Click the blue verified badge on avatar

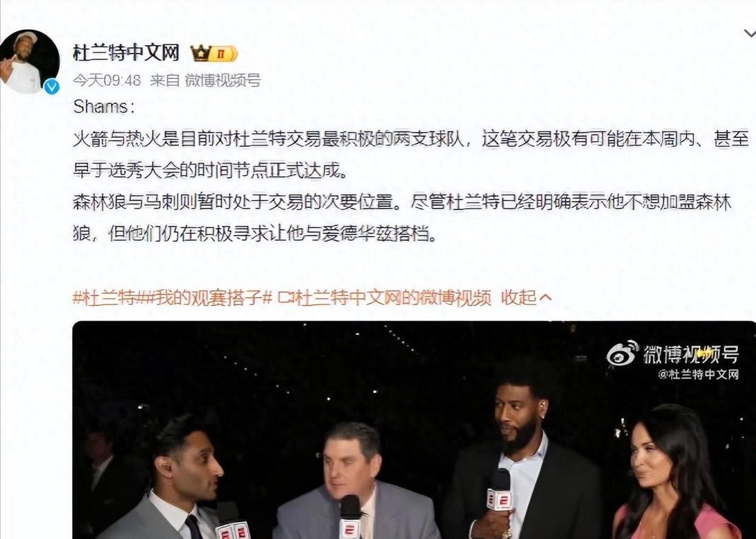pyautogui.click(x=51, y=86)
